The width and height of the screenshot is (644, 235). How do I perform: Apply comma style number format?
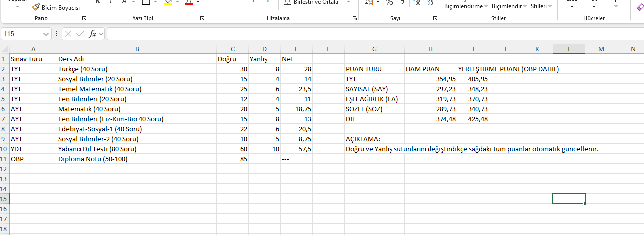pos(402,2)
